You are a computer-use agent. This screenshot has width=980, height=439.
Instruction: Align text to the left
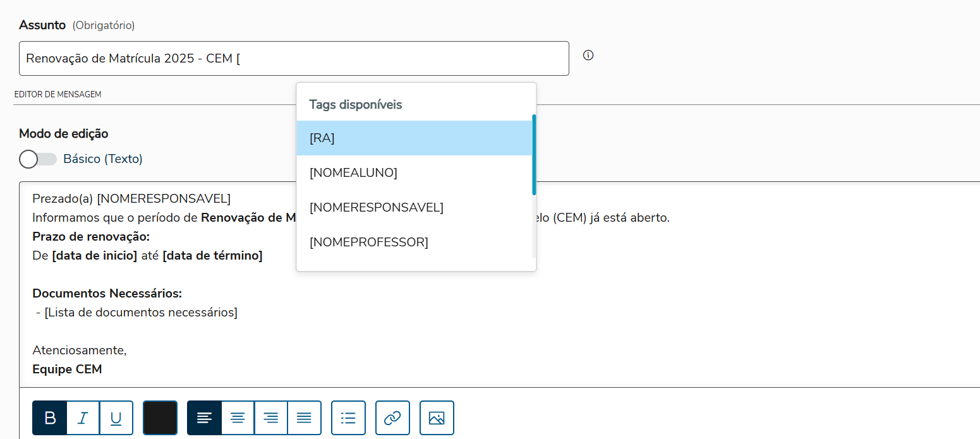click(204, 418)
